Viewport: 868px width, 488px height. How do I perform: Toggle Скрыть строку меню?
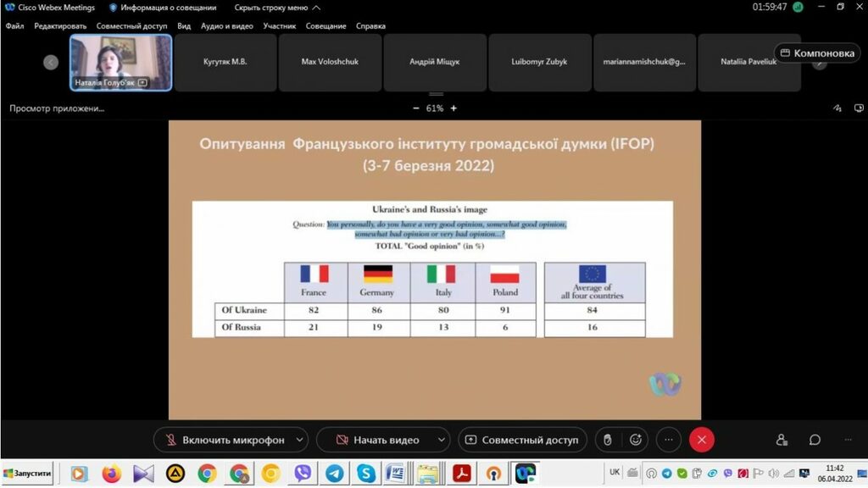click(x=276, y=8)
